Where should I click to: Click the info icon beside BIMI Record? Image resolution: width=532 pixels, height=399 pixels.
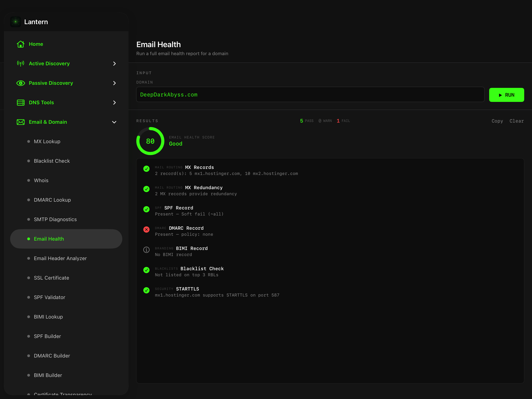(x=146, y=250)
